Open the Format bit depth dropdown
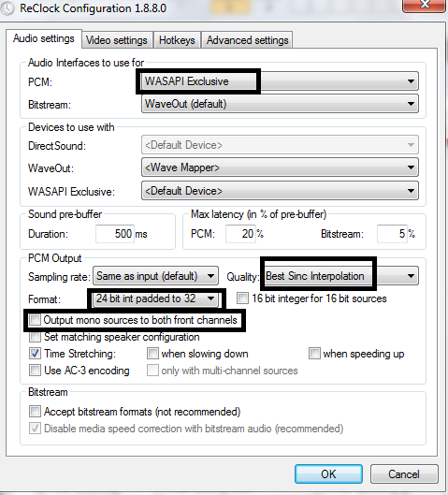448x495 pixels. (x=155, y=298)
